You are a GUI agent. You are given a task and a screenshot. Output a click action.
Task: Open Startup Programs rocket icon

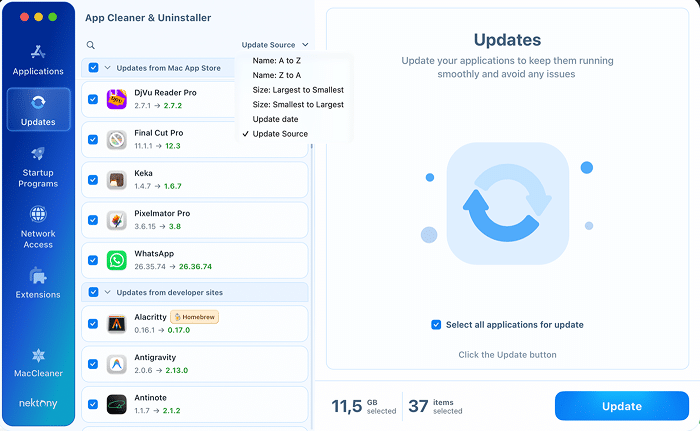38,154
